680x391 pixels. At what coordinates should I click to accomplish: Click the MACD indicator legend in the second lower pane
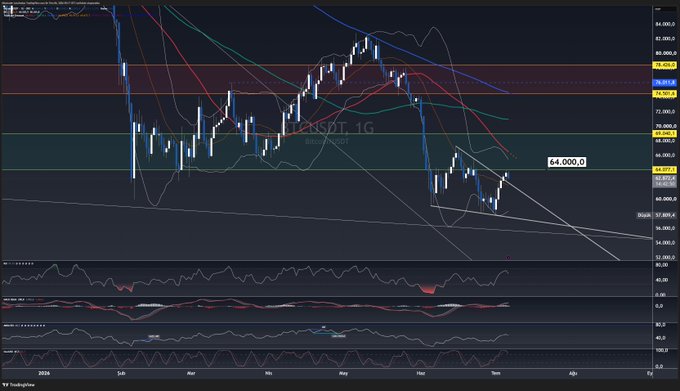(x=23, y=299)
